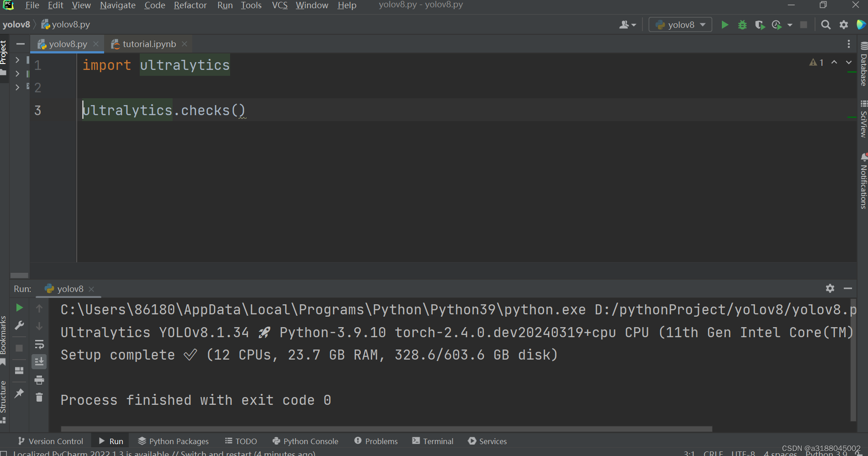Viewport: 868px width, 456px height.
Task: Click yolov8 project breadcrumb
Action: pos(16,25)
